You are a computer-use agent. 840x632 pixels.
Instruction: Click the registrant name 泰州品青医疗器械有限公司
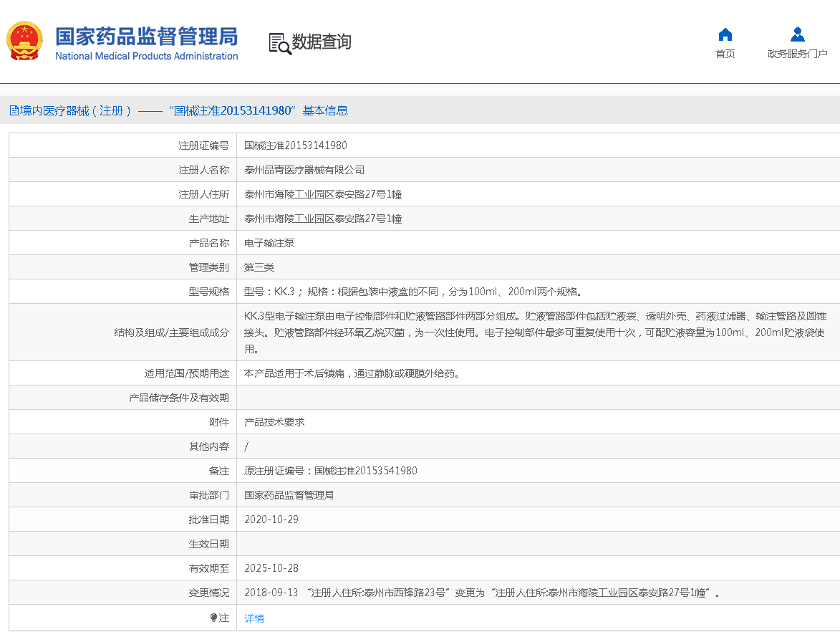pos(304,170)
